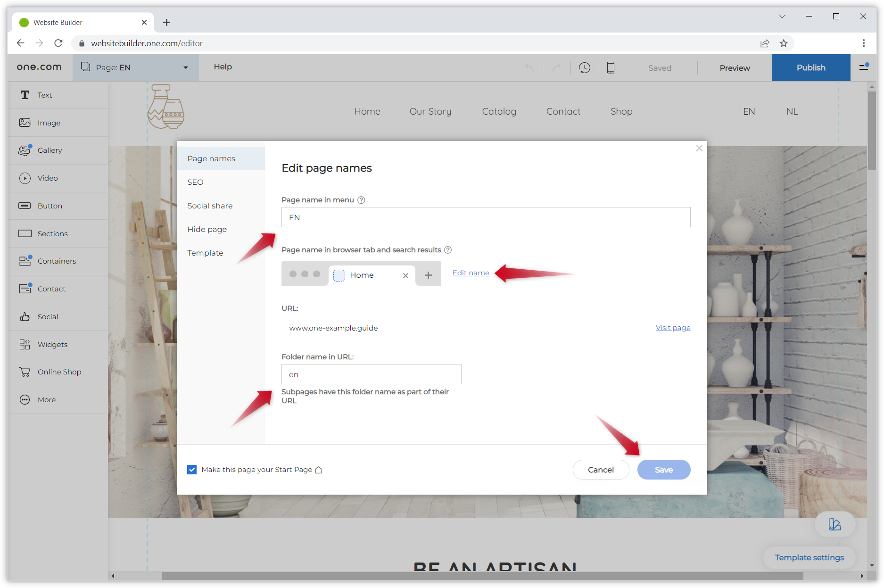The image size is (884, 588).
Task: Click the version history clock icon
Action: click(584, 68)
